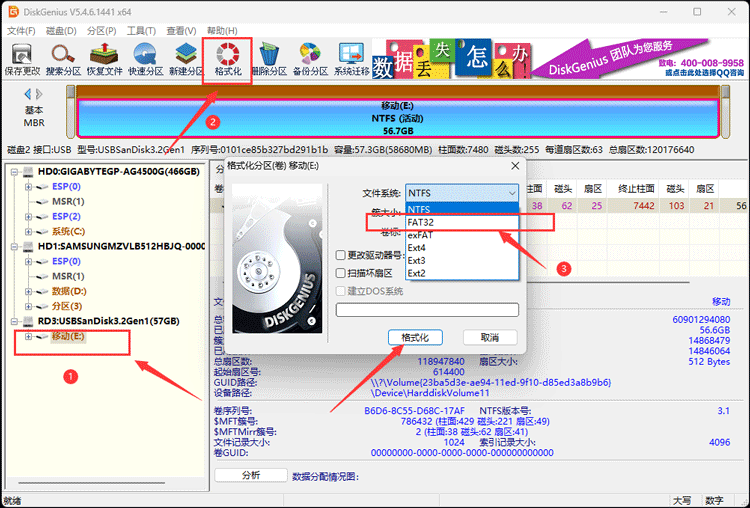
Task: Choose Ext3 in the file system list
Action: coord(462,261)
